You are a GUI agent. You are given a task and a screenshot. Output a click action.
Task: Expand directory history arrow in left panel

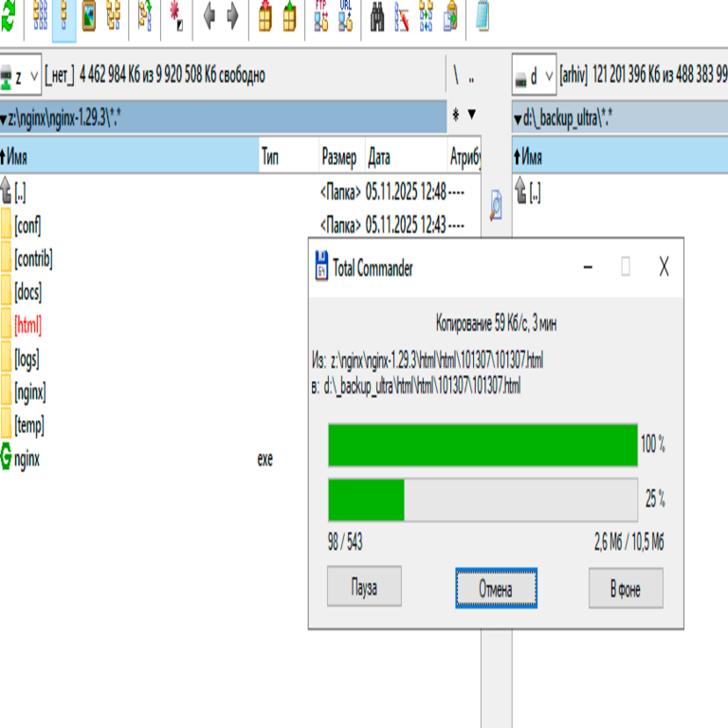click(x=472, y=116)
